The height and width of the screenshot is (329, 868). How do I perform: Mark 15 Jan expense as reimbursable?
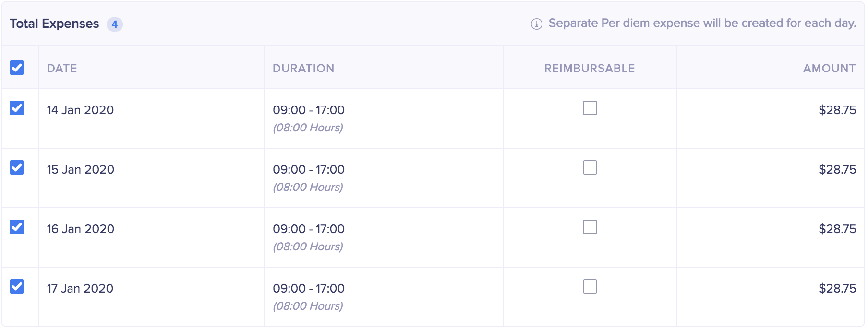(590, 167)
